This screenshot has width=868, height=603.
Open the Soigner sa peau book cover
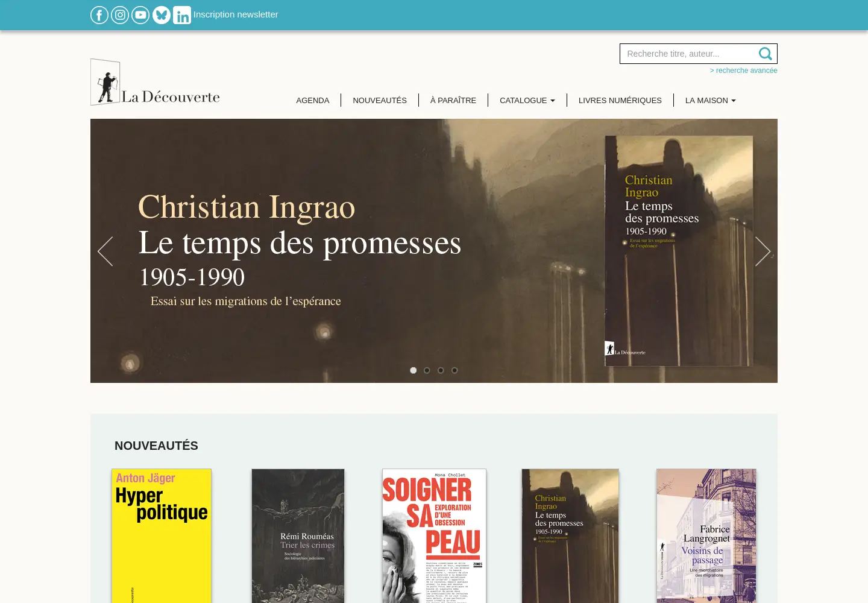pos(434,536)
